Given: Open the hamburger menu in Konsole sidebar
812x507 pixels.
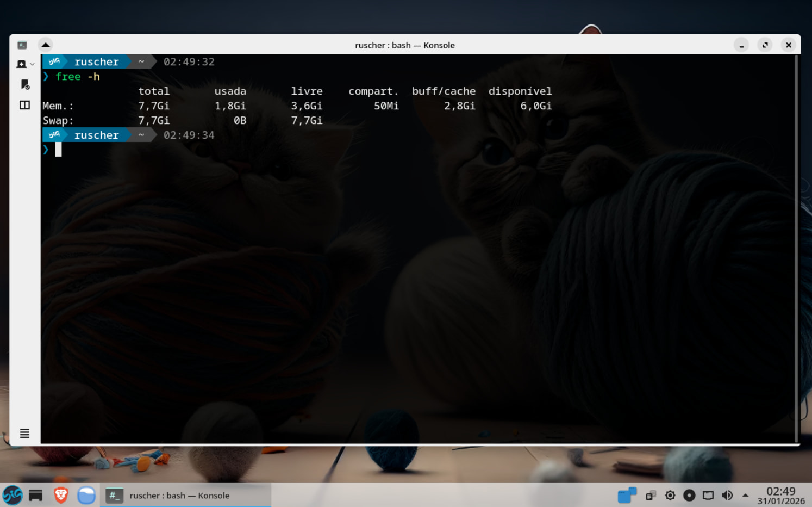Looking at the screenshot, I should click(24, 434).
